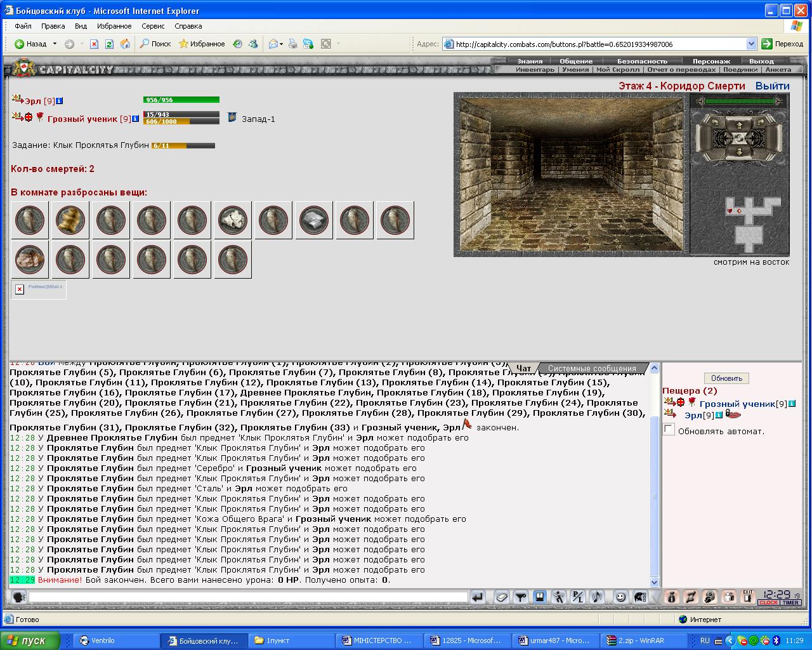
Task: Pick up the rolled scroll item
Action: pyautogui.click(x=70, y=220)
